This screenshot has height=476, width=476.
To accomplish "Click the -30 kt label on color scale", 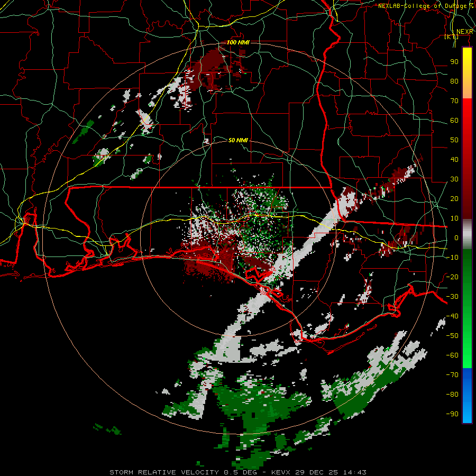I will click(x=452, y=297).
